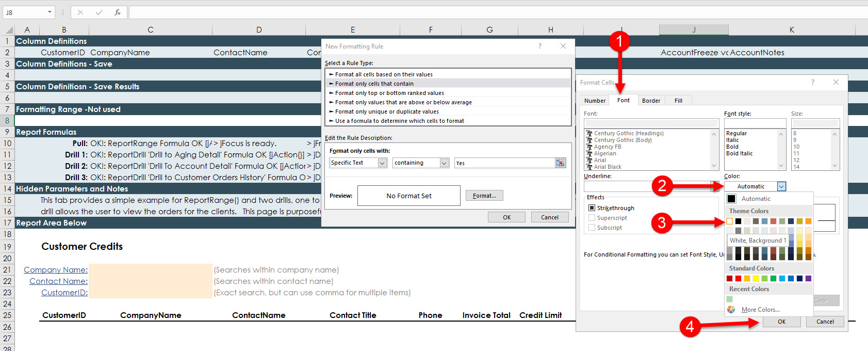Click Cancel in Format Cells dialog

(x=825, y=322)
